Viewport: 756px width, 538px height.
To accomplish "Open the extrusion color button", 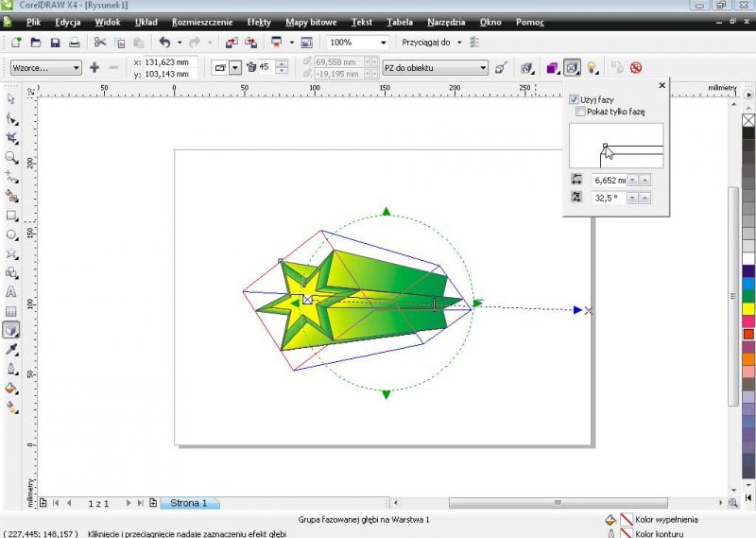I will click(x=551, y=68).
